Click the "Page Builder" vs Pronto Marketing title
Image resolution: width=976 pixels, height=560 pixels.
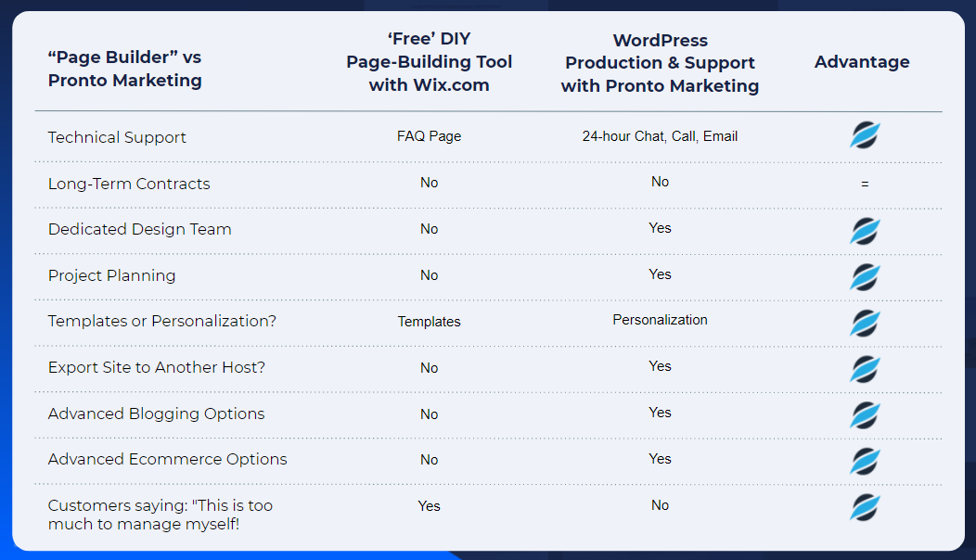pos(125,69)
